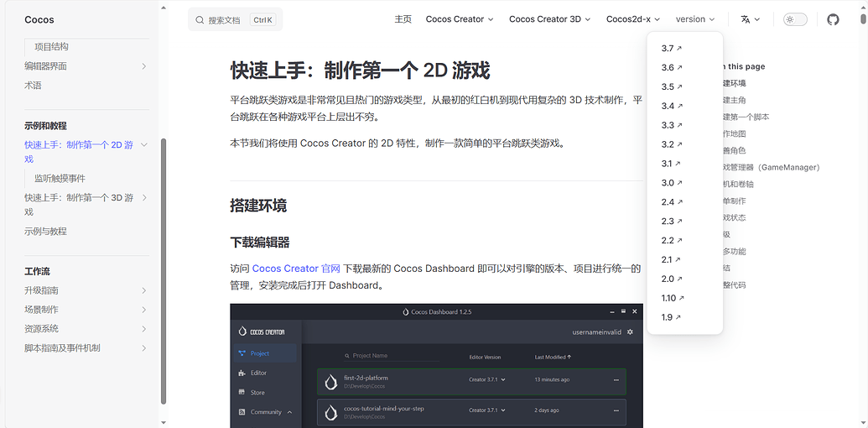Choose version 3.5 documentation
868x428 pixels.
point(672,87)
